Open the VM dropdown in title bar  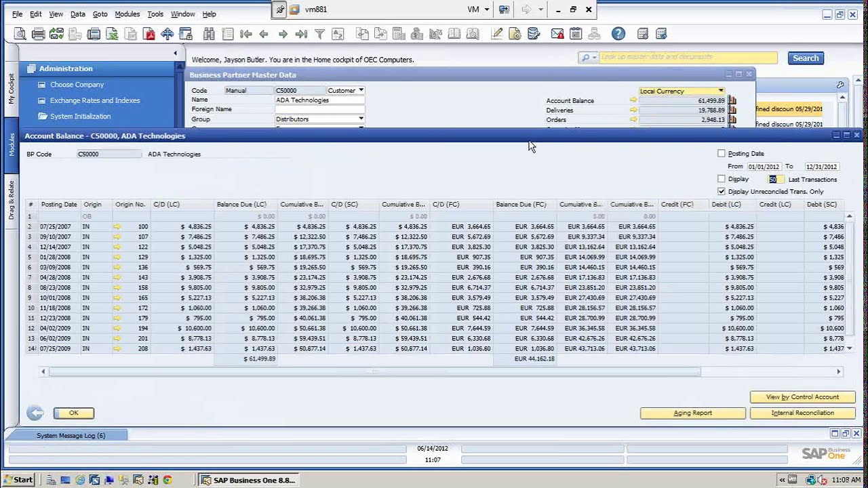pyautogui.click(x=486, y=9)
